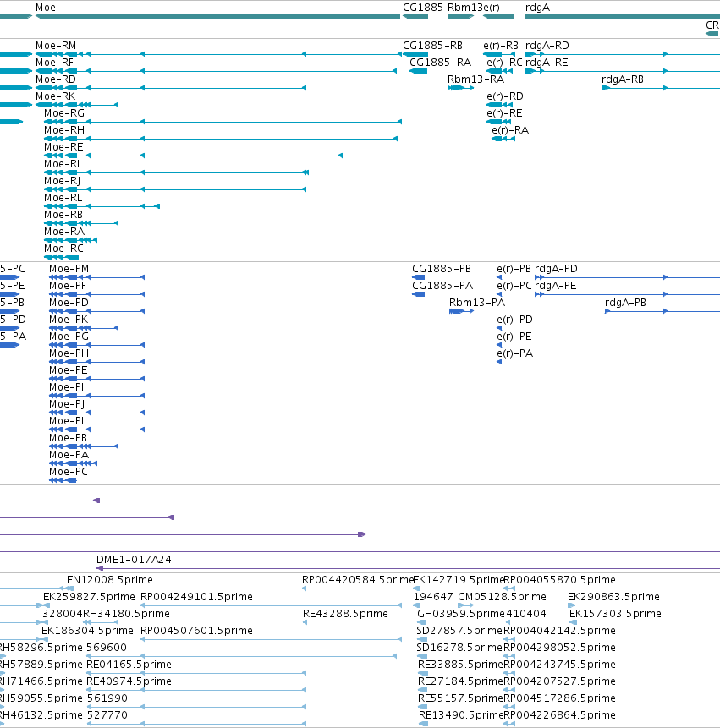Select the CG1885 gene label
720x728 pixels.
[423, 8]
